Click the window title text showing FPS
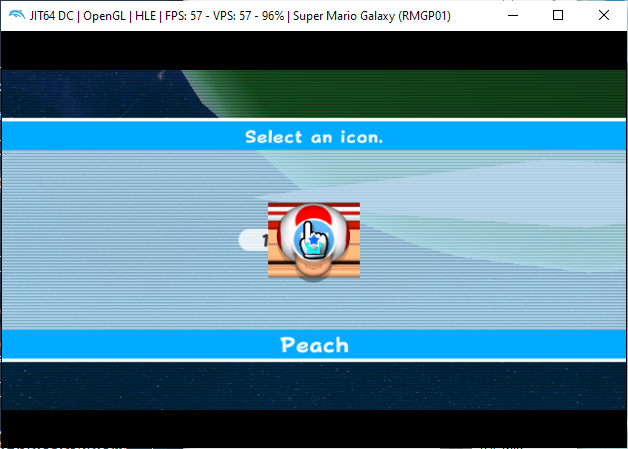Viewport: 628px width, 449px height. point(240,16)
